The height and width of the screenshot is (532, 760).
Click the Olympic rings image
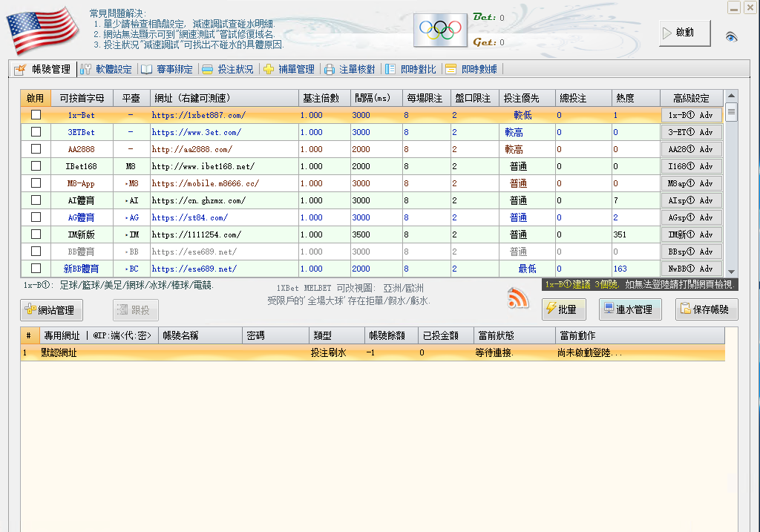pyautogui.click(x=440, y=30)
